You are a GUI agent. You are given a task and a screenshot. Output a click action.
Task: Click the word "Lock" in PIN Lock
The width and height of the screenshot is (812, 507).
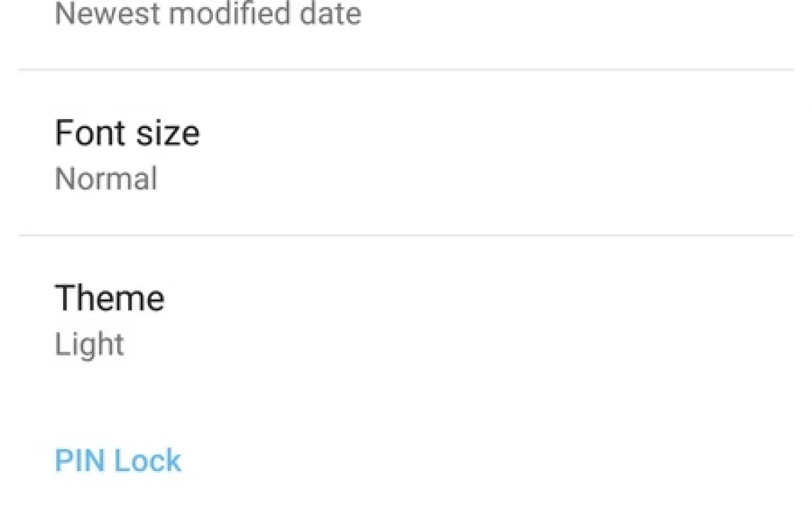coord(147,461)
